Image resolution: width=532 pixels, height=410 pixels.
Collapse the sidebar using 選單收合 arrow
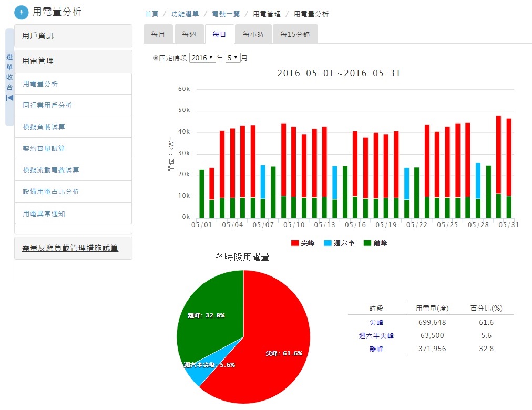(9, 98)
